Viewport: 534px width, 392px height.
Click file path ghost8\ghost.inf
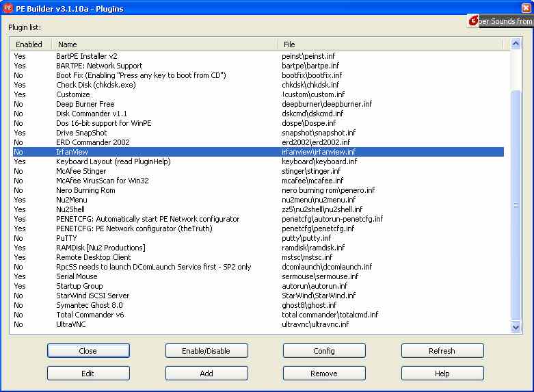(309, 305)
